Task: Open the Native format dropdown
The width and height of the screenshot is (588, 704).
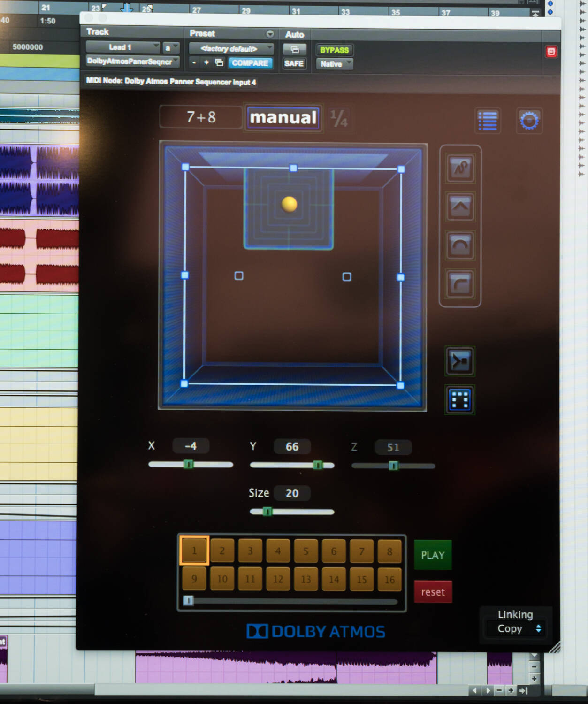Action: click(335, 64)
